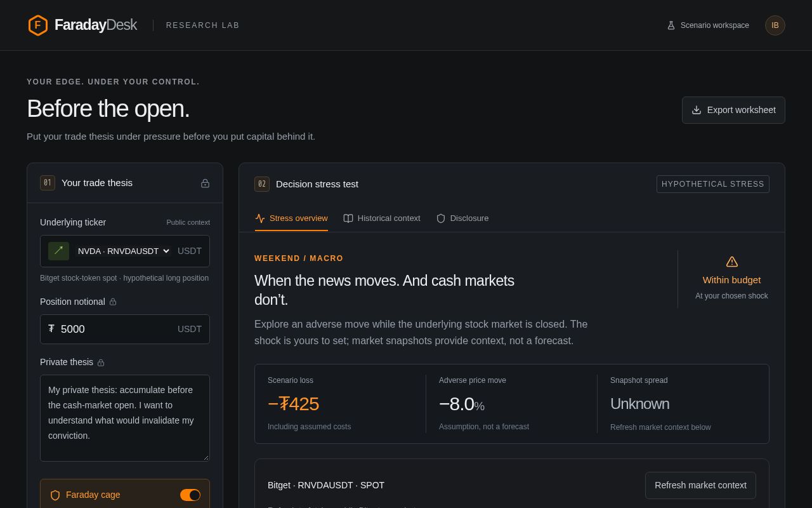812x508 pixels.
Task: Click Refresh market context button
Action: click(700, 485)
